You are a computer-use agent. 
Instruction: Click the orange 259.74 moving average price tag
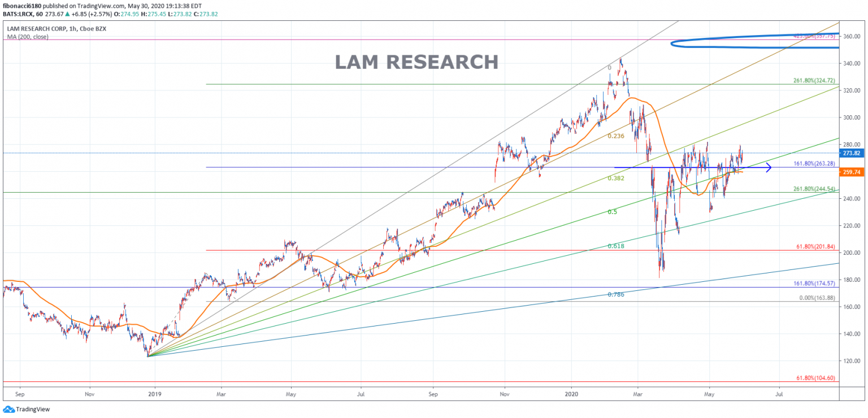[x=852, y=172]
